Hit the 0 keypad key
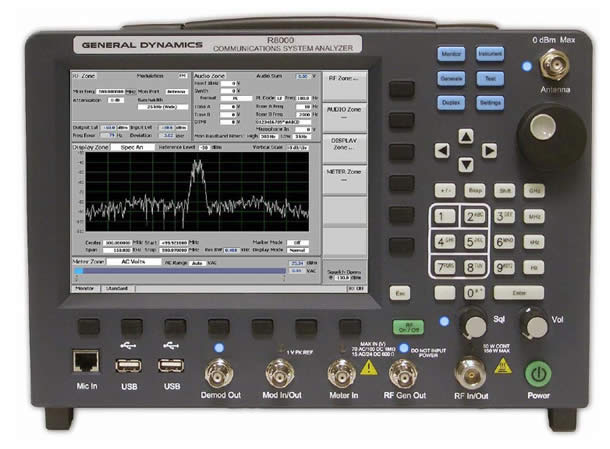 pos(474,293)
